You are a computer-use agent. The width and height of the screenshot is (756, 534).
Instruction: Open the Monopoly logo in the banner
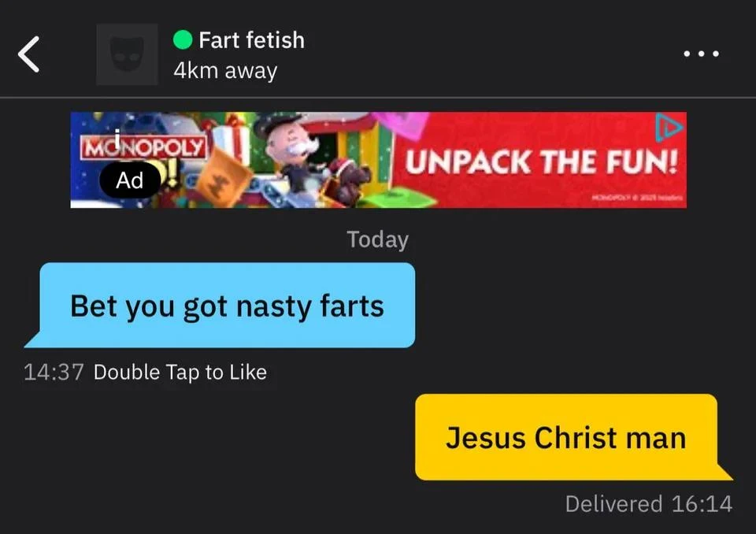click(x=143, y=147)
